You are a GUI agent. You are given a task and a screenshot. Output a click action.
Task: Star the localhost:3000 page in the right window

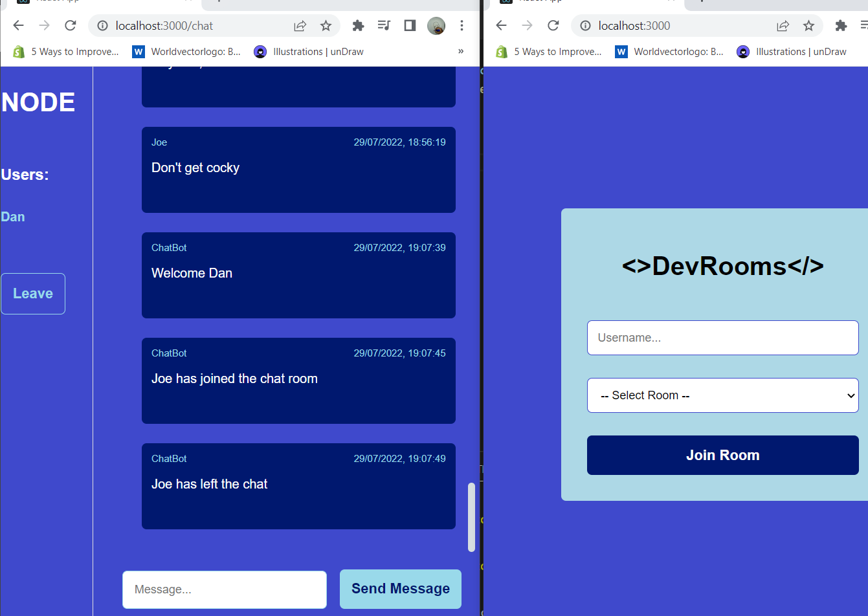pos(808,25)
